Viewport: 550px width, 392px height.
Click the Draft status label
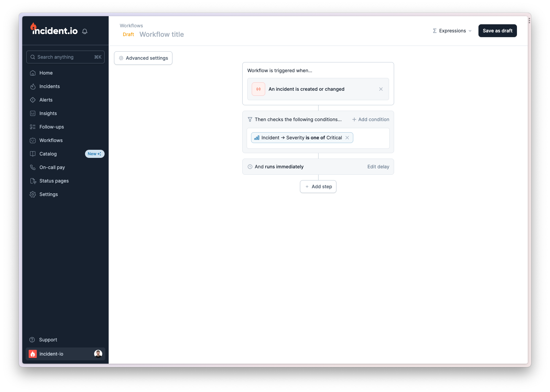click(x=128, y=34)
